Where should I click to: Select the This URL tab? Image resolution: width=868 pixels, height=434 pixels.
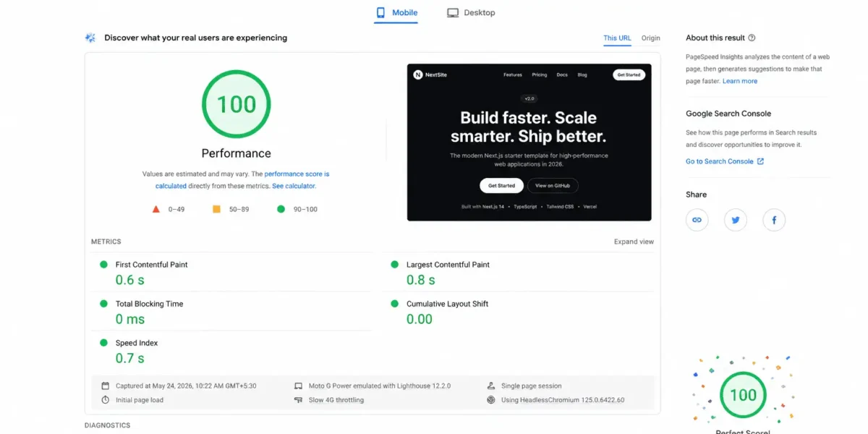coord(618,38)
